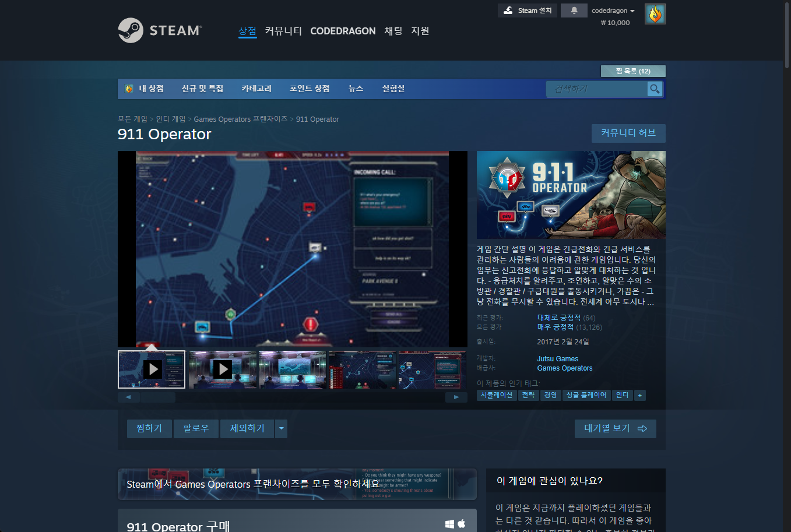Click the 찜하기 button
Viewport: 791px width, 532px height.
point(149,429)
